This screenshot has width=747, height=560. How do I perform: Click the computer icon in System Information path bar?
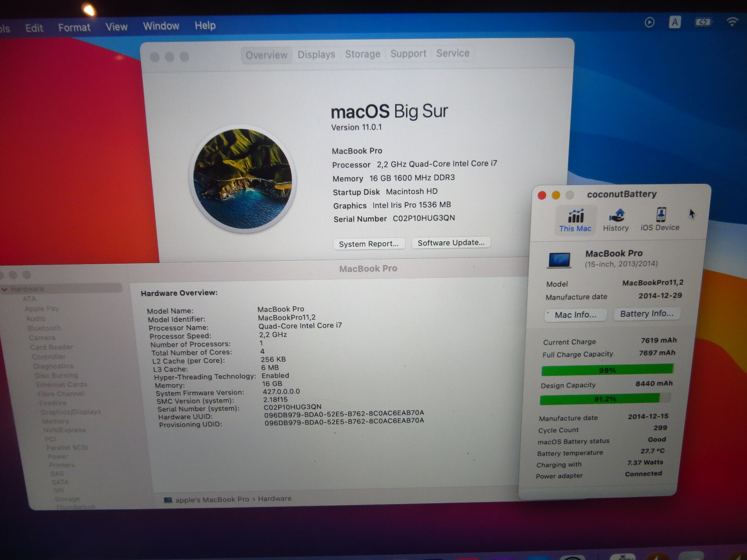click(168, 500)
